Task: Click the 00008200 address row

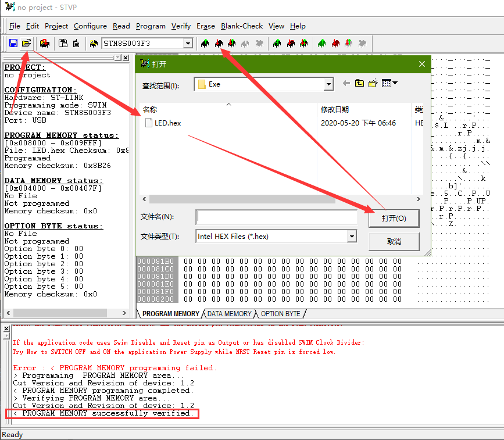Action: tap(156, 299)
